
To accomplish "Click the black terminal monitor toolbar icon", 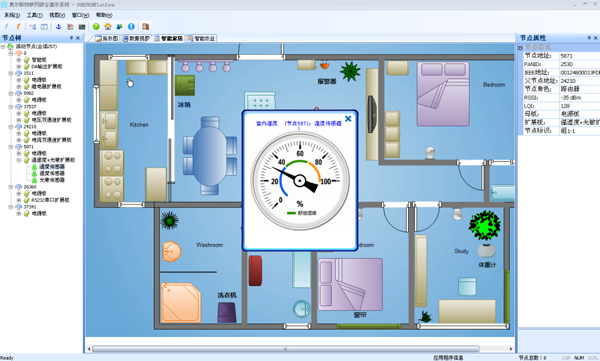I will pos(82,26).
